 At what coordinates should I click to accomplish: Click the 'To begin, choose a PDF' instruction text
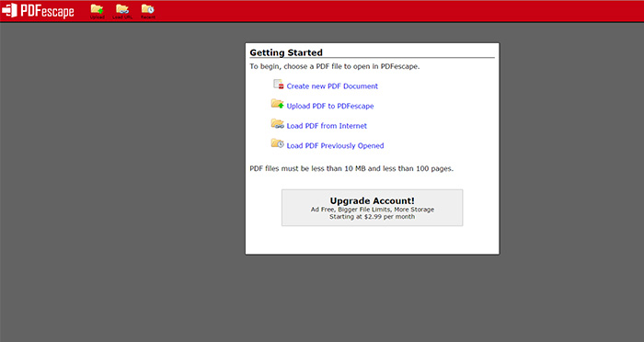tap(335, 66)
